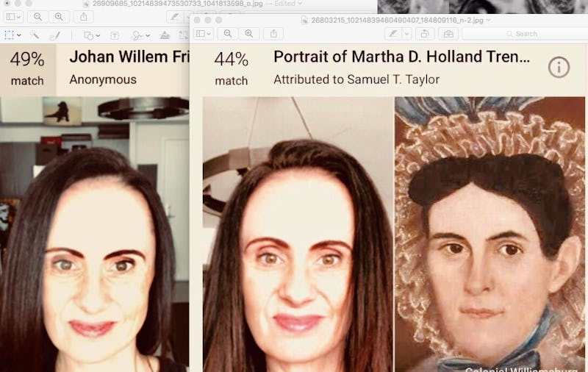Screen dimensions: 588x372
Task: Expand highlight color options in front window
Action: [x=407, y=34]
